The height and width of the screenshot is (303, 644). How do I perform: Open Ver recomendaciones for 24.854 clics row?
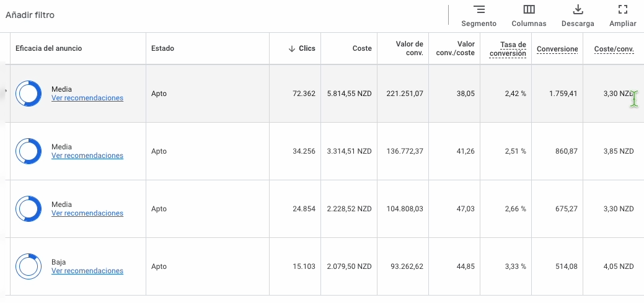click(x=87, y=213)
